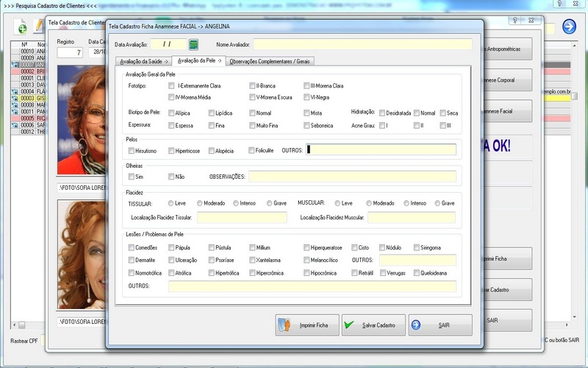
Task: Switch to the Avaliação da Saúde tab
Action: (144, 61)
